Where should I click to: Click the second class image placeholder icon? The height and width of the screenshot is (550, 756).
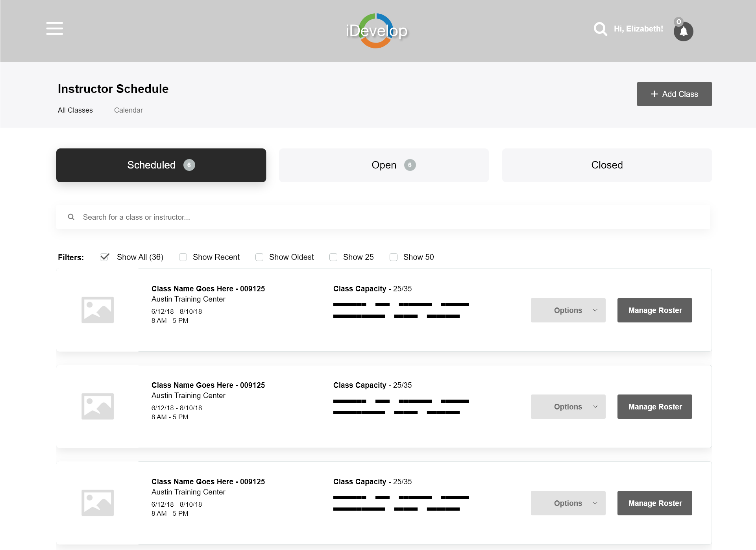click(x=97, y=406)
